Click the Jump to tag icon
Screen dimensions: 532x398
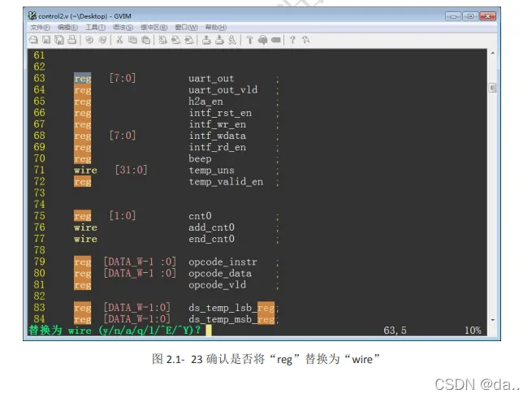(x=276, y=40)
